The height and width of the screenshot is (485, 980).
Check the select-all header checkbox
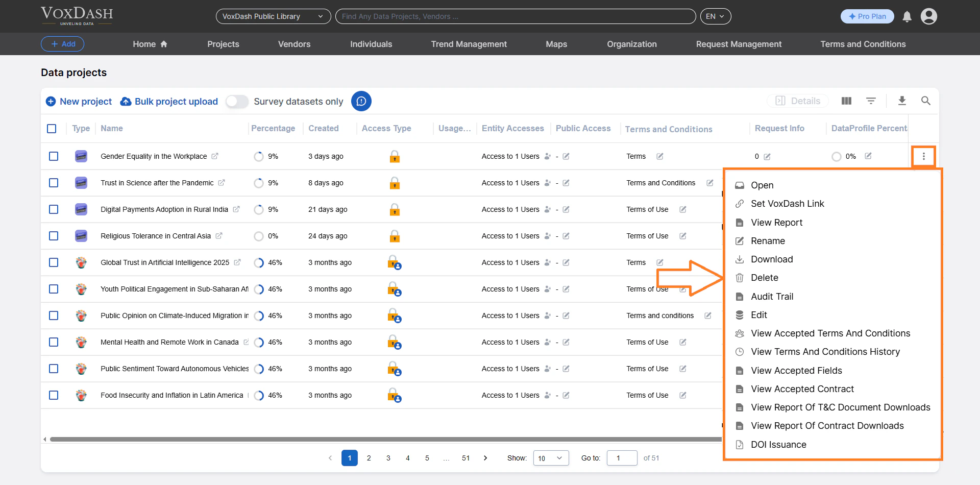pos(52,129)
